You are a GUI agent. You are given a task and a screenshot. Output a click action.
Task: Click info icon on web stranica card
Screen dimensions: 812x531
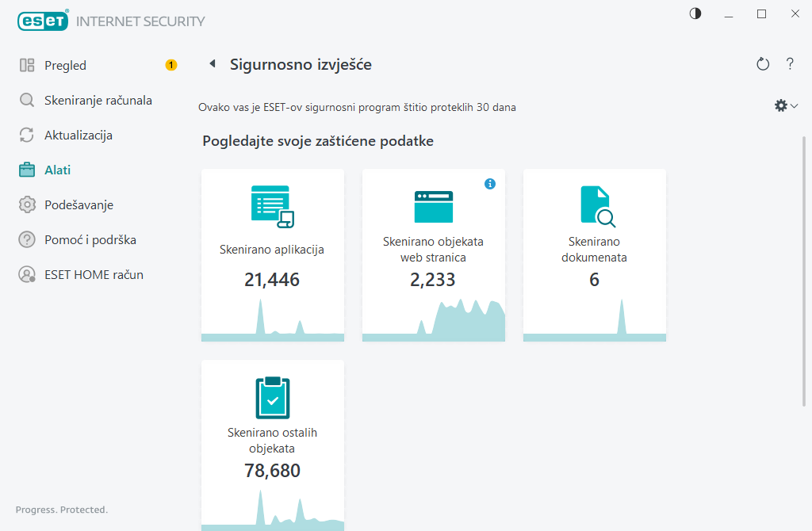pyautogui.click(x=490, y=184)
